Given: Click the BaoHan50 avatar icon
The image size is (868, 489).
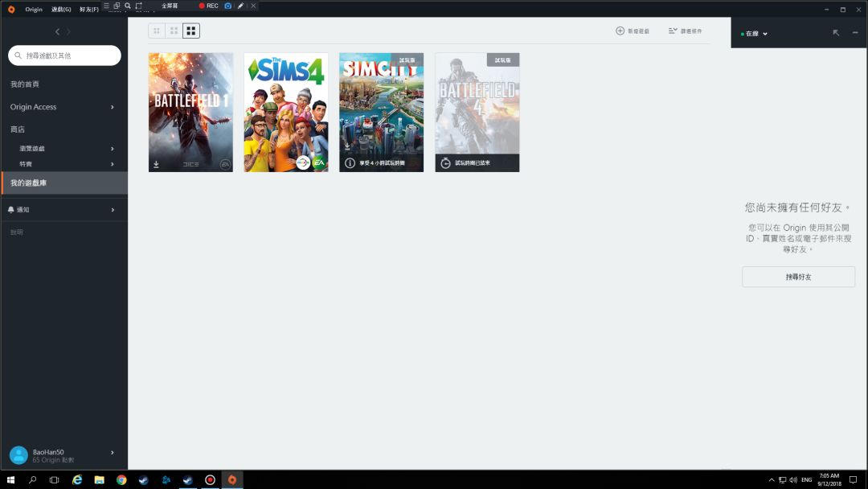Looking at the screenshot, I should tap(18, 455).
